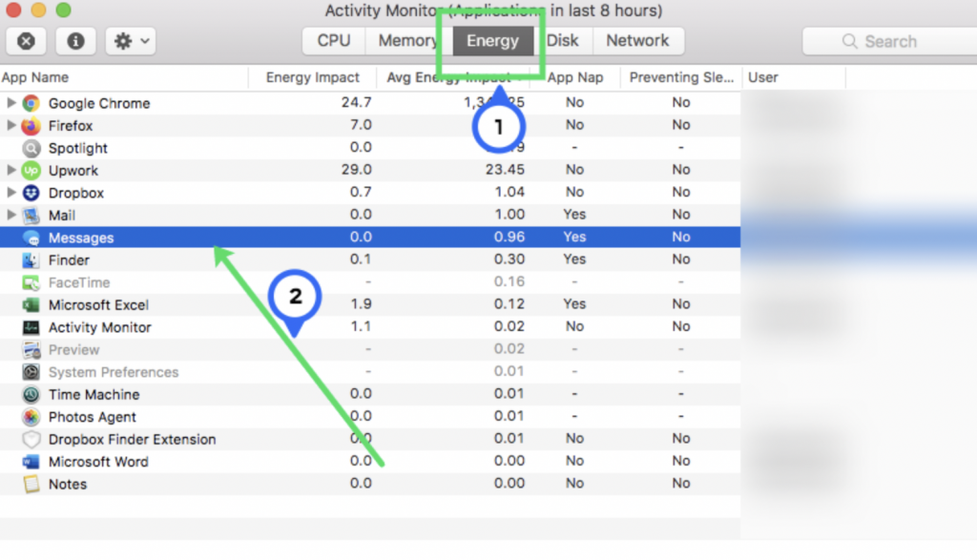This screenshot has width=977, height=560.
Task: Expand the Firefox process group
Action: click(x=10, y=125)
